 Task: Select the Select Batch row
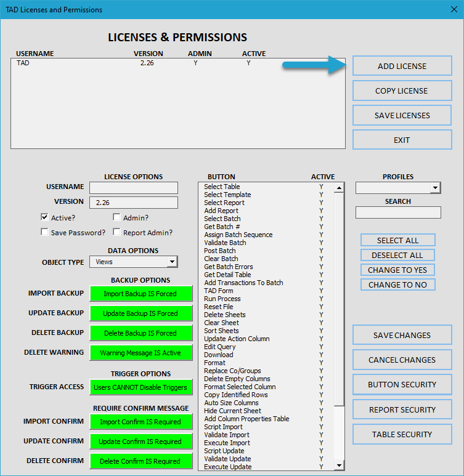coord(266,219)
